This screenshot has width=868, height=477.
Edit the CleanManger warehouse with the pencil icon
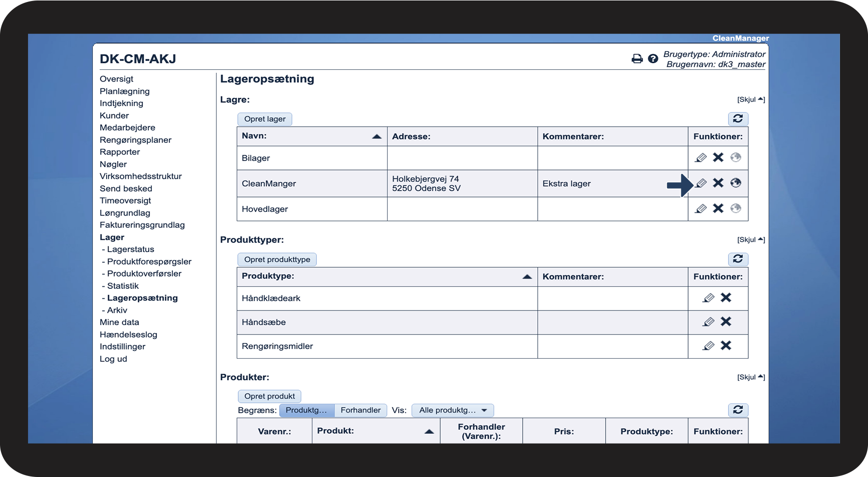pyautogui.click(x=701, y=183)
